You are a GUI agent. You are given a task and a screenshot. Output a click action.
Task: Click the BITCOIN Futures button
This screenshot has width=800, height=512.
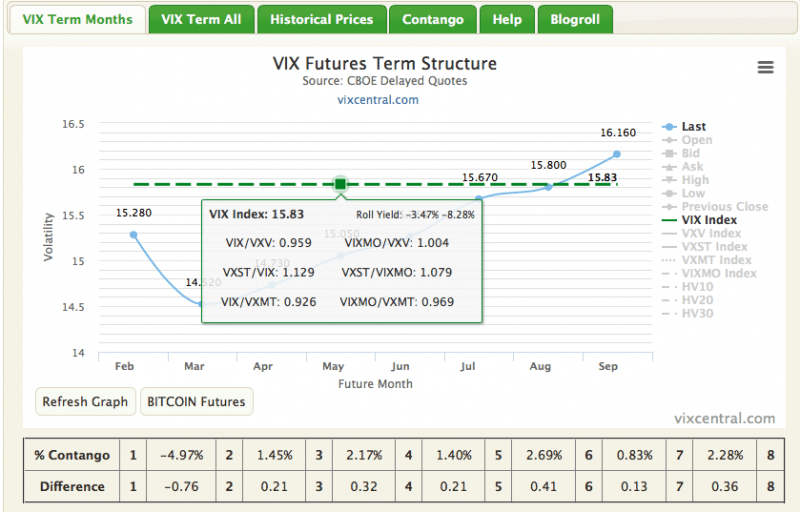point(196,402)
